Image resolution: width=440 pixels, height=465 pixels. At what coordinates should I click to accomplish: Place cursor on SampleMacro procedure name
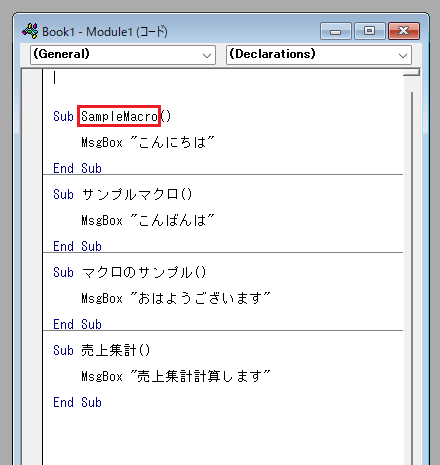coord(119,116)
